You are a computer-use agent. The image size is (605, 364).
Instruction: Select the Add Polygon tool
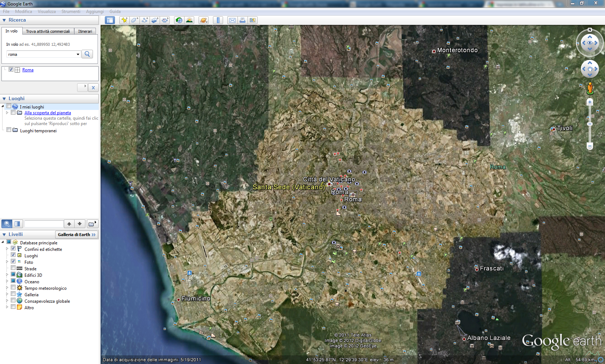134,20
